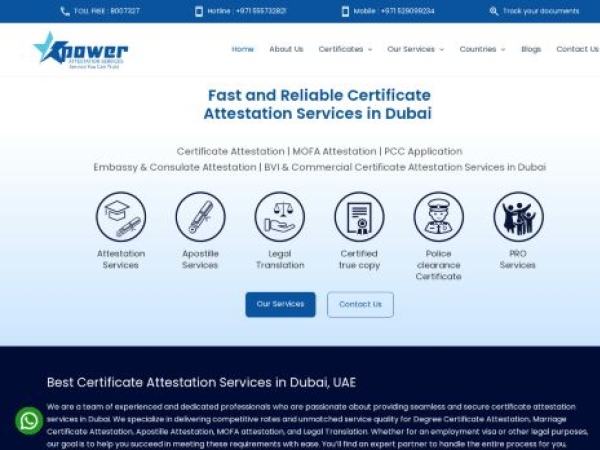600x450 pixels.
Task: Click the Track your documents link
Action: coord(541,11)
